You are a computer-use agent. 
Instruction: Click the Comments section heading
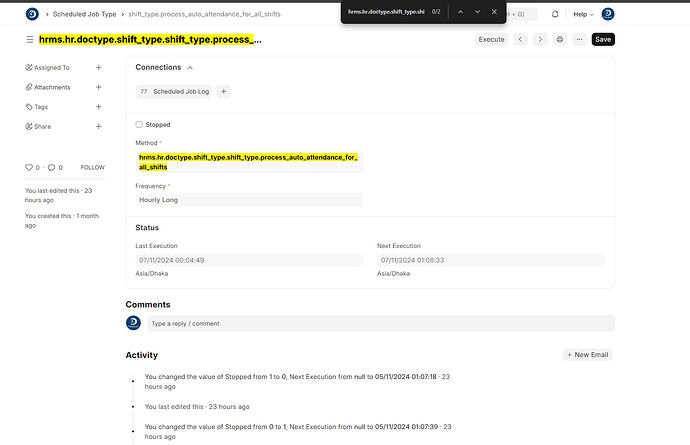coord(148,305)
